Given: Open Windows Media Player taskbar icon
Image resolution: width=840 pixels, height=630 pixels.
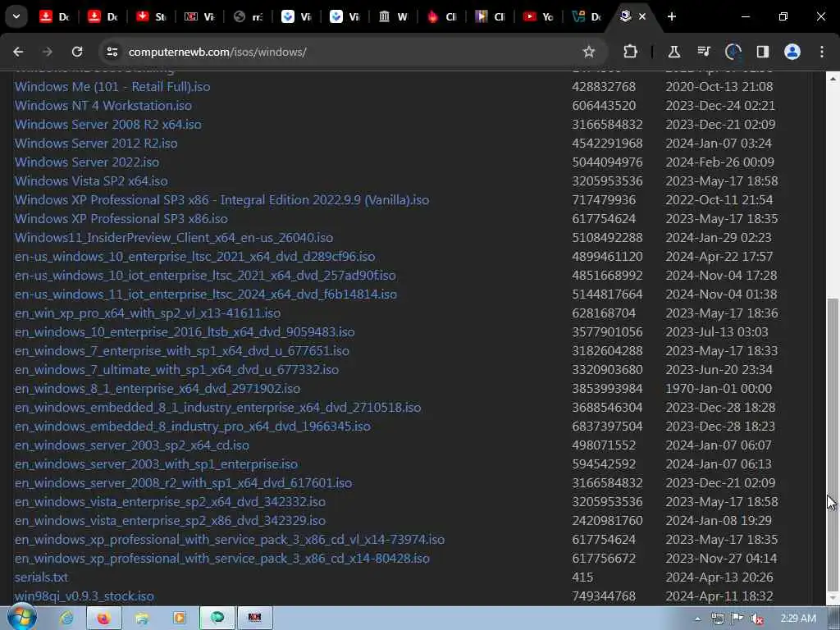Looking at the screenshot, I should 179,619.
